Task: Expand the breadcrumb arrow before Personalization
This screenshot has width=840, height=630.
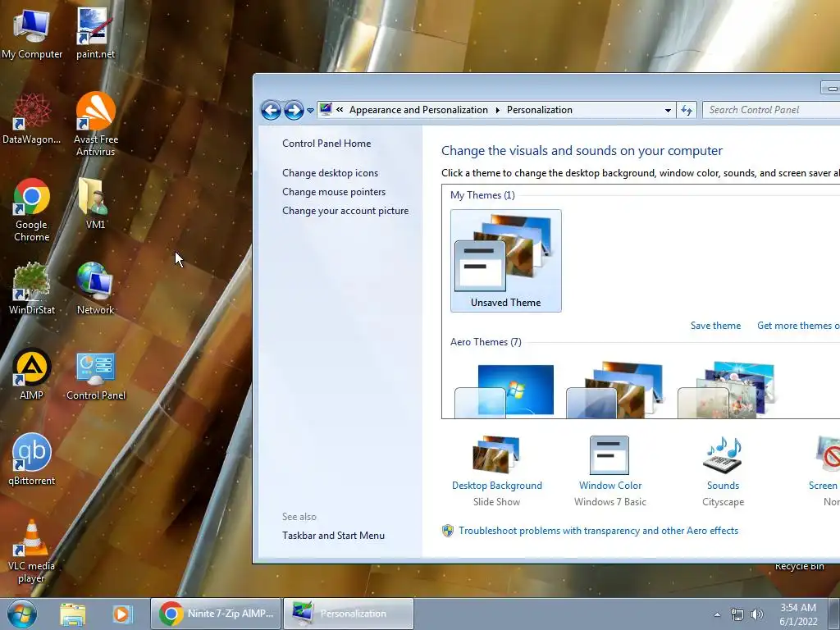Action: 498,111
